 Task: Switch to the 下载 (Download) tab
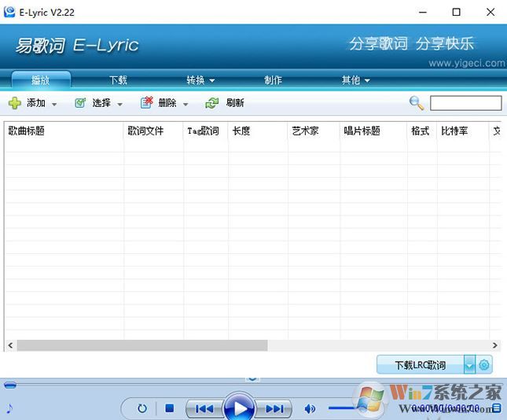118,80
